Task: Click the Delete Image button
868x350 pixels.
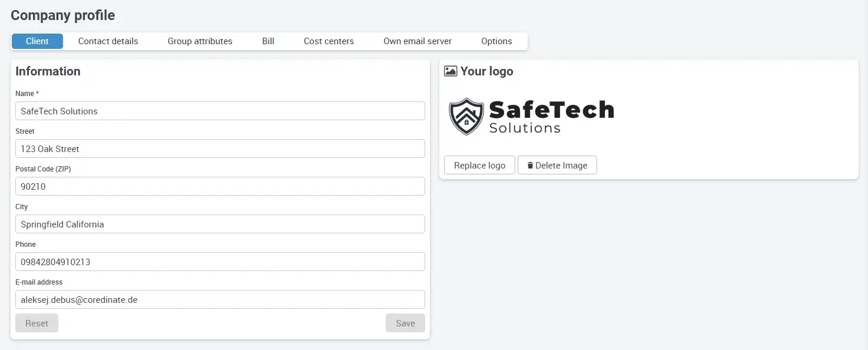Action: click(x=557, y=165)
